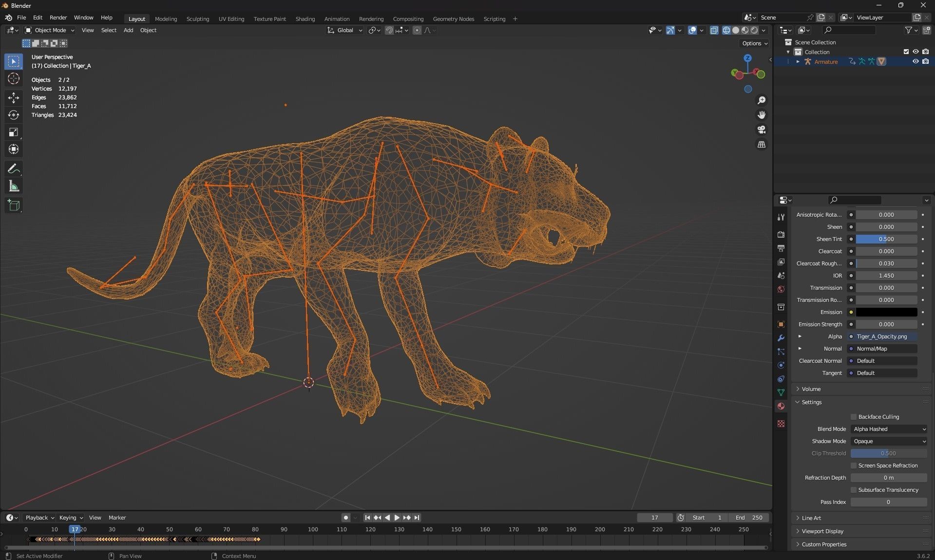The width and height of the screenshot is (935, 560).
Task: Open the timeline Marker menu
Action: coord(117,518)
